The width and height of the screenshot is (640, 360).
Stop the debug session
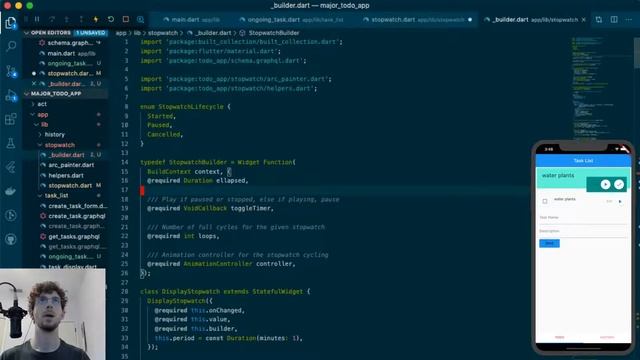click(126, 19)
